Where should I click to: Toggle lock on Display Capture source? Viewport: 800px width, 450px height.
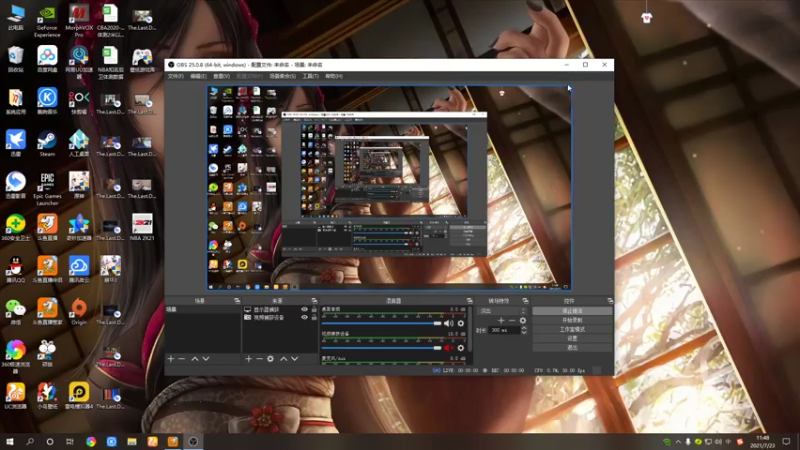pyautogui.click(x=314, y=310)
